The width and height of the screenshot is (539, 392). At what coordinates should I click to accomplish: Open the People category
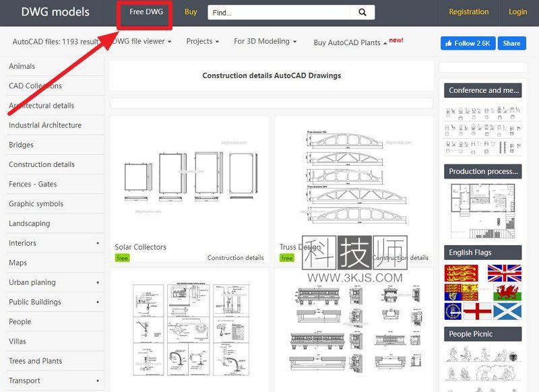[x=20, y=321]
